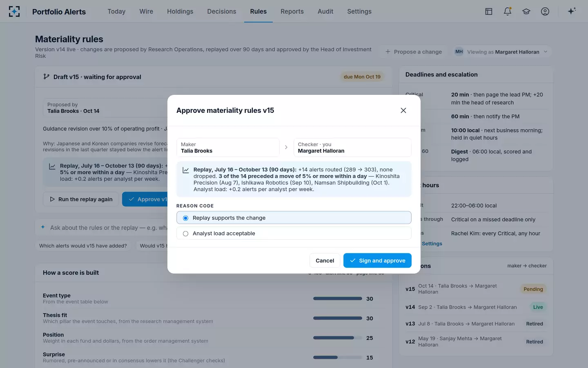Click the Pending badge for v15
This screenshot has height=368, width=588.
[x=533, y=289]
